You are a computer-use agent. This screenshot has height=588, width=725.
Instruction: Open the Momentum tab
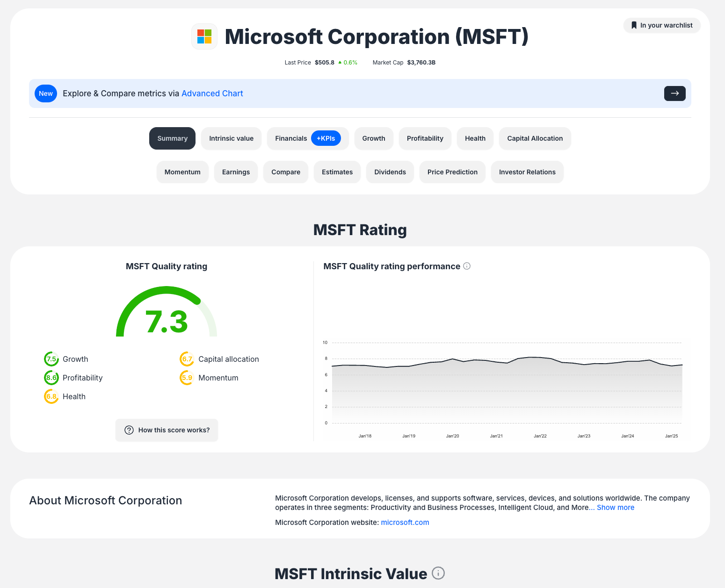click(182, 172)
